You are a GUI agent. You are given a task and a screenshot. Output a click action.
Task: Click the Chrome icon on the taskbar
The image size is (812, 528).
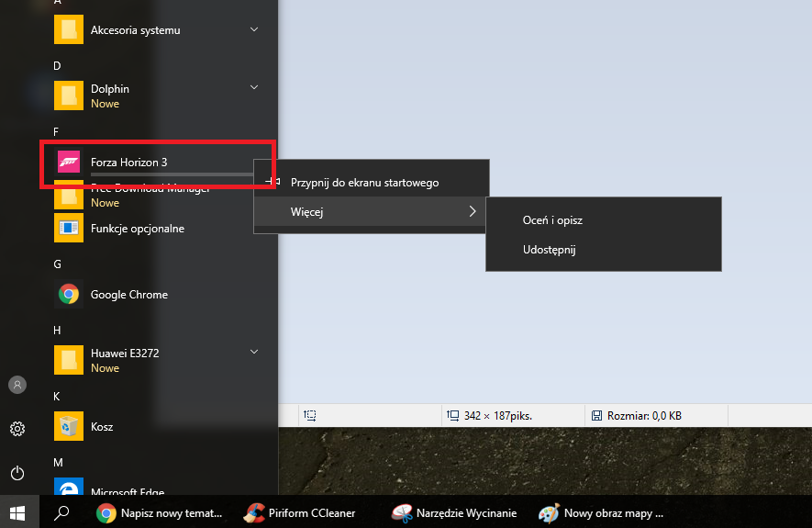106,513
